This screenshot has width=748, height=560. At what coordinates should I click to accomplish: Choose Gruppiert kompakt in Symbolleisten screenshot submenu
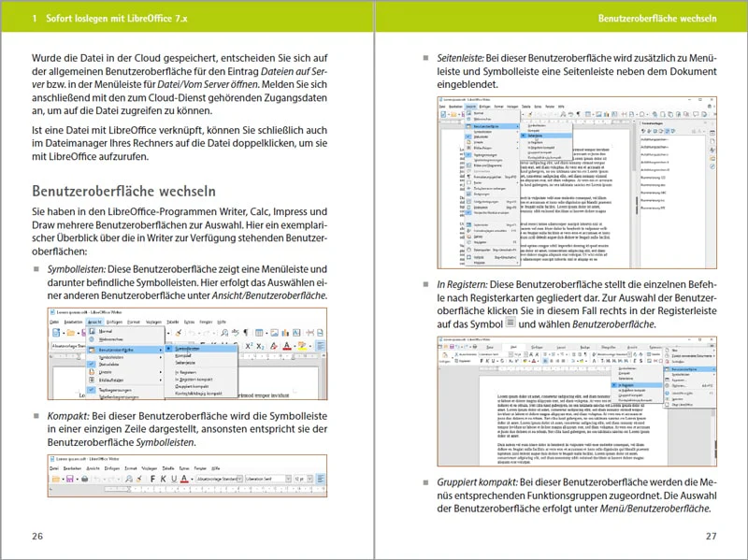[192, 386]
